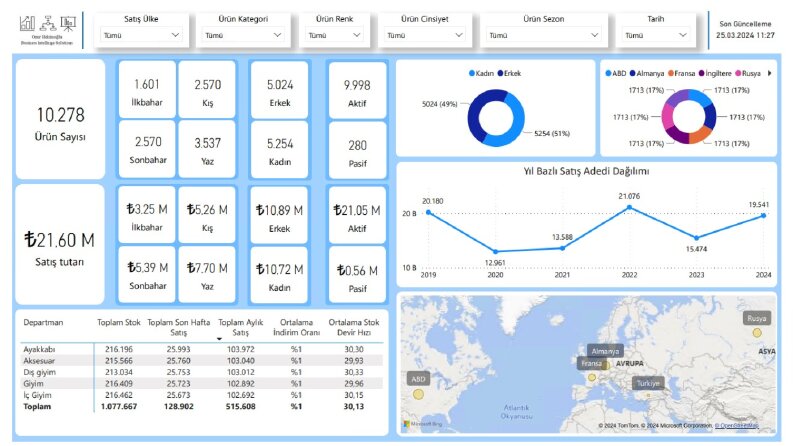Select the 5.024 Erkek card
The image size is (793, 446).
(280, 91)
